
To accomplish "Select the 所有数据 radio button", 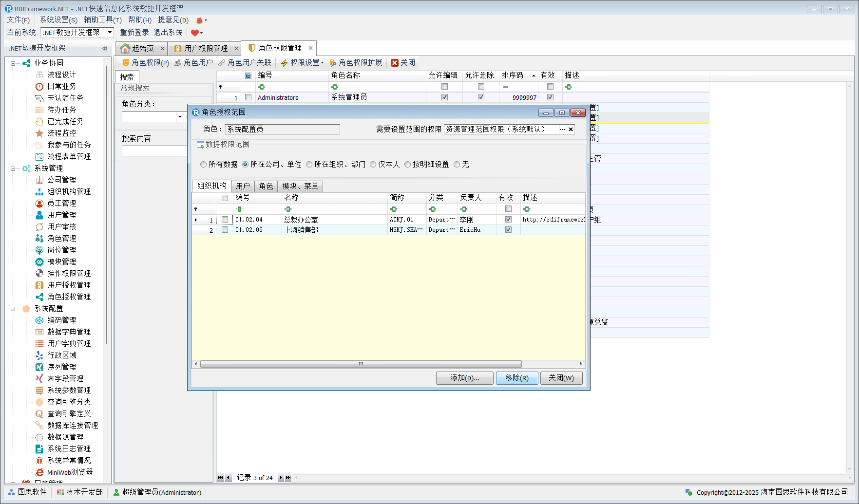I will (x=204, y=165).
